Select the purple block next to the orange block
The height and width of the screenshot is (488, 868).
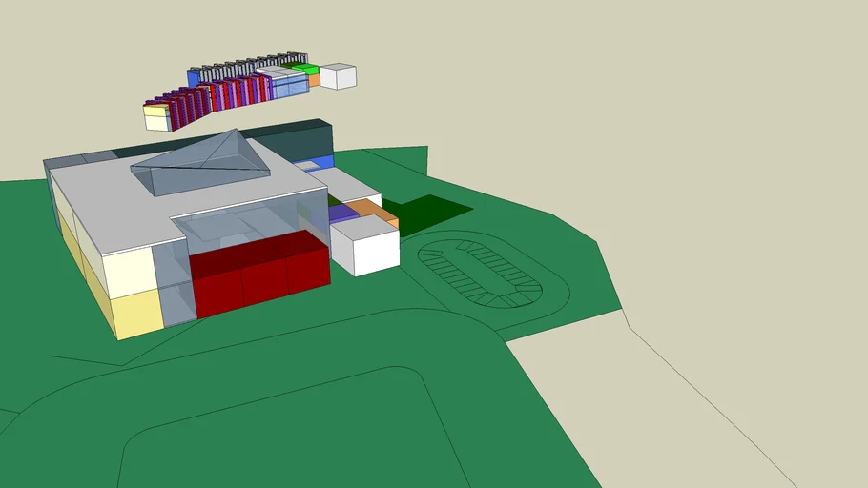tap(343, 213)
